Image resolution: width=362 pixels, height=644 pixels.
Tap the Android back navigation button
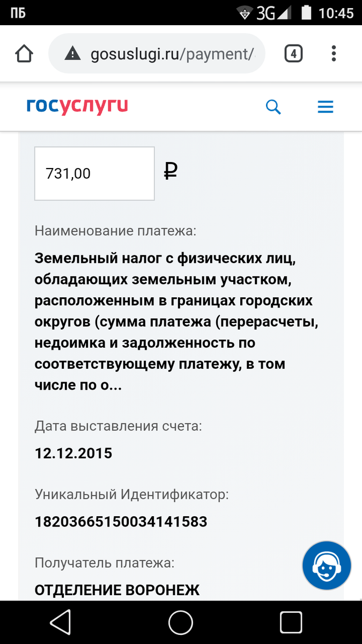(x=61, y=623)
